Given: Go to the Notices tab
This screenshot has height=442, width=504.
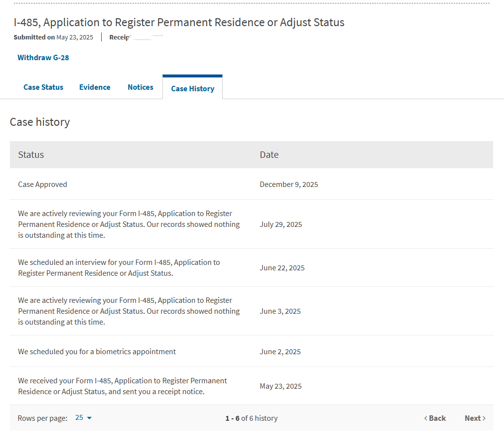Looking at the screenshot, I should point(141,87).
